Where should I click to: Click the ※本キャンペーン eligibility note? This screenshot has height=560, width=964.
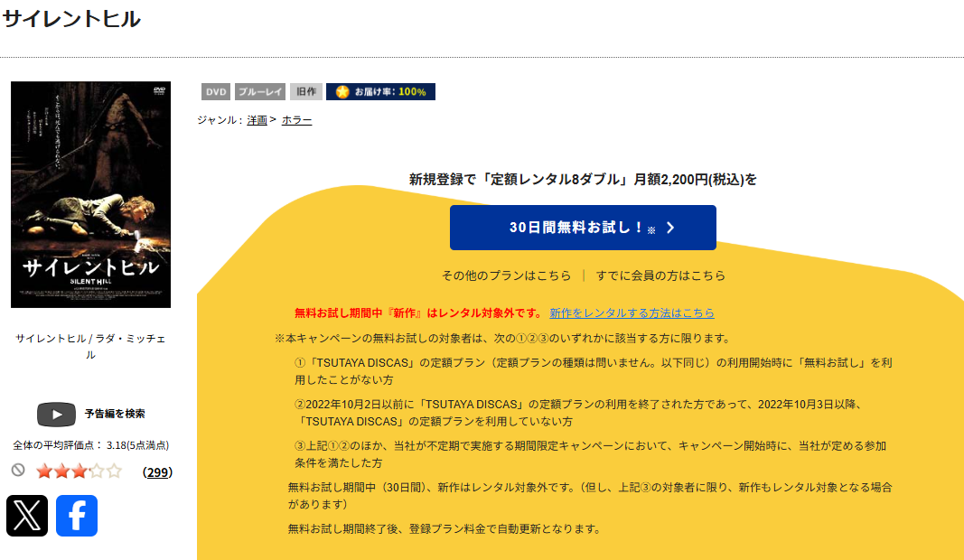coord(503,339)
